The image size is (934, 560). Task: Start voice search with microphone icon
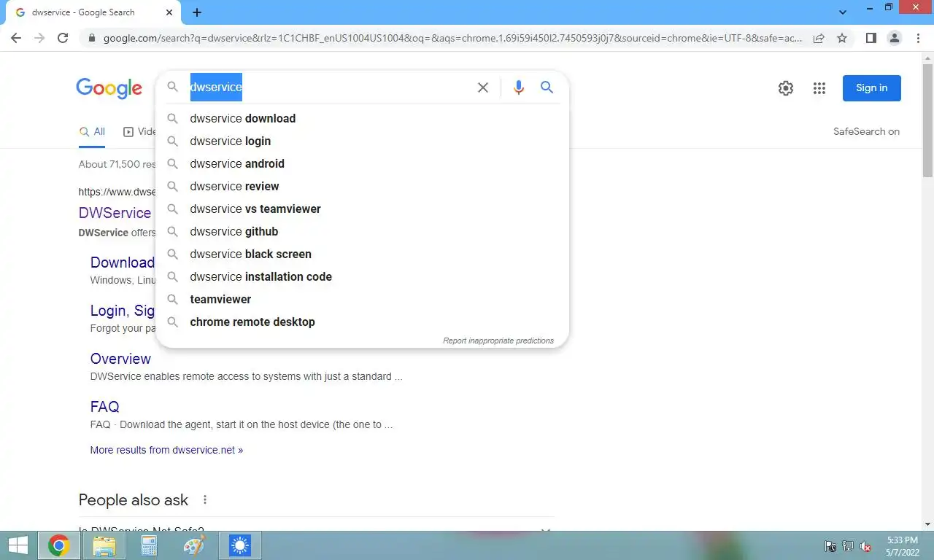[x=519, y=87]
